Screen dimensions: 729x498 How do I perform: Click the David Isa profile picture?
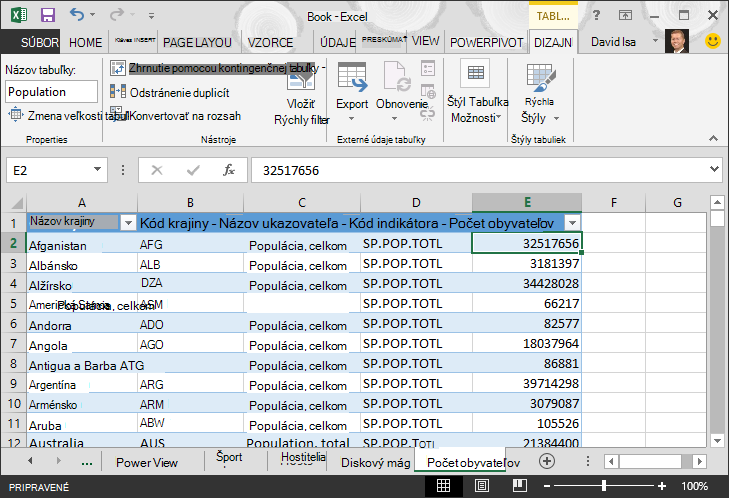676,41
